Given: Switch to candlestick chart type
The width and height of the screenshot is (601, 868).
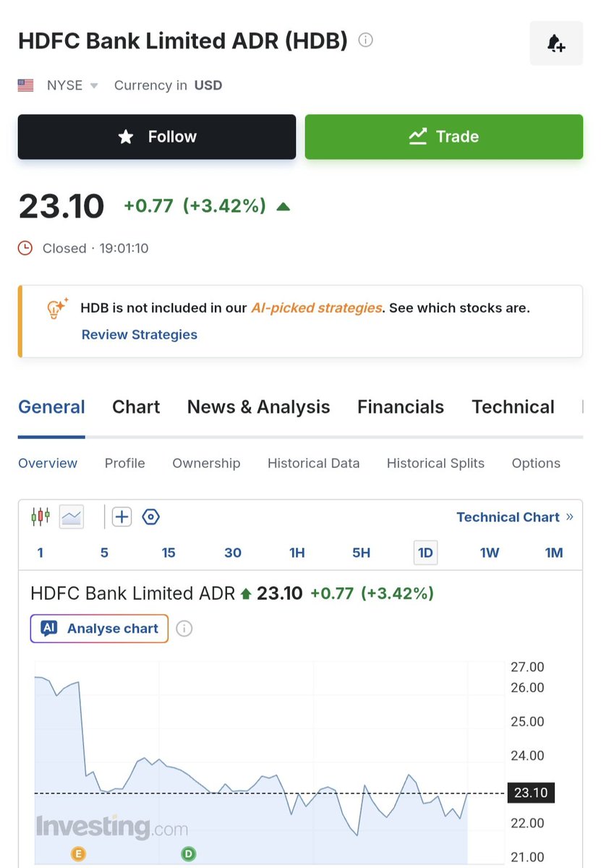Looking at the screenshot, I should click(41, 516).
